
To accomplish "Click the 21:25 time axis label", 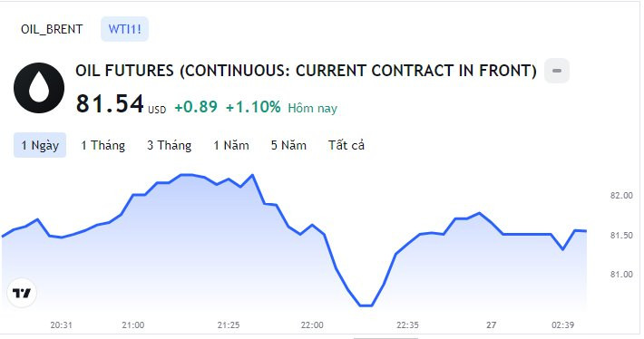I will coord(229,325).
